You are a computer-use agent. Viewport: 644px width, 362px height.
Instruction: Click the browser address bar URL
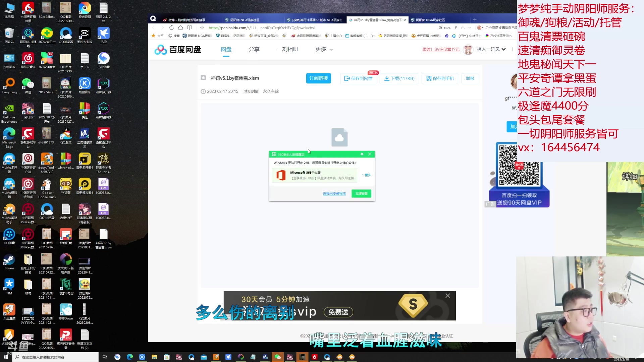coord(262,28)
